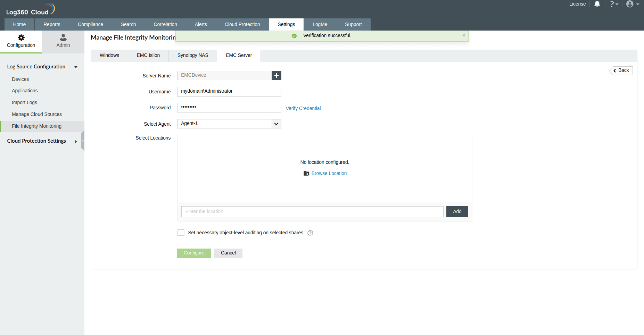Open the Select Agent dropdown

276,124
